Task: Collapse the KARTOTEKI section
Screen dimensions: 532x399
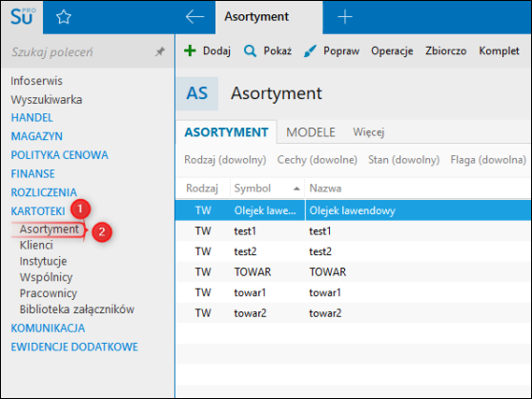Action: (38, 211)
